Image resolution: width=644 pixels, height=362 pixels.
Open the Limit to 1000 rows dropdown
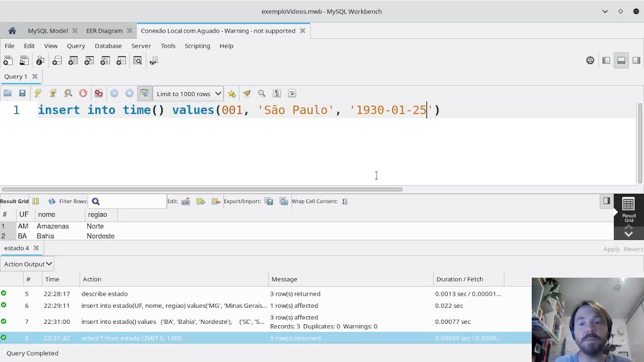tap(188, 94)
